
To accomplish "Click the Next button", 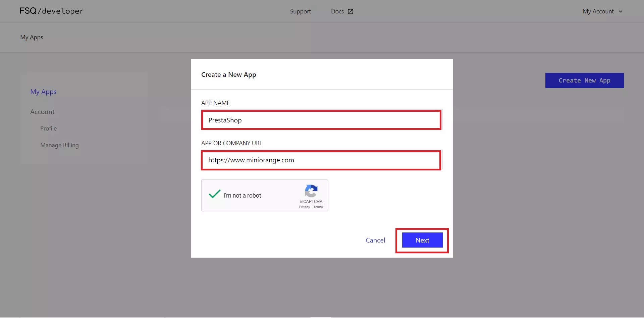I will [422, 240].
